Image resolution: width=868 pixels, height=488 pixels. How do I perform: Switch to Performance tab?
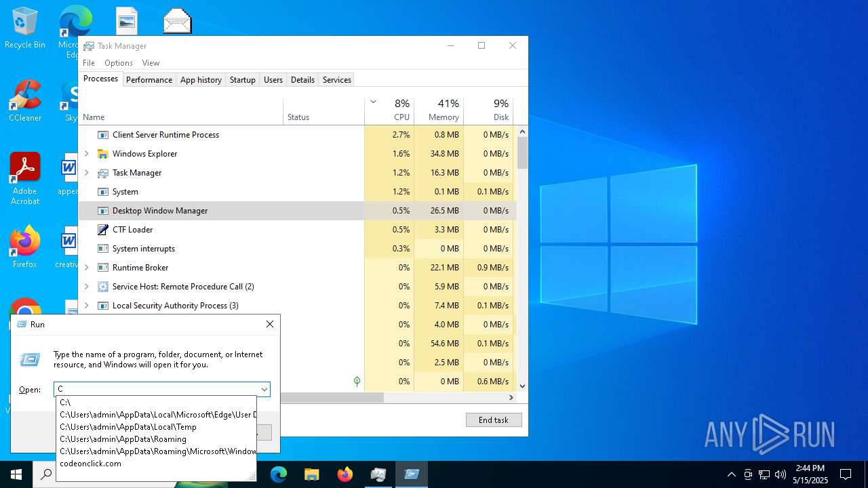pos(149,80)
